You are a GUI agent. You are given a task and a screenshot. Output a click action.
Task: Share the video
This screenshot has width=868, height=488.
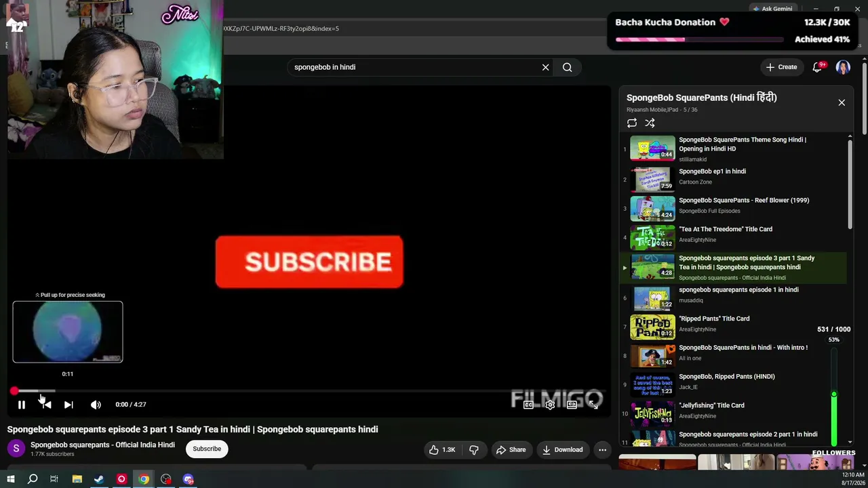(511, 449)
